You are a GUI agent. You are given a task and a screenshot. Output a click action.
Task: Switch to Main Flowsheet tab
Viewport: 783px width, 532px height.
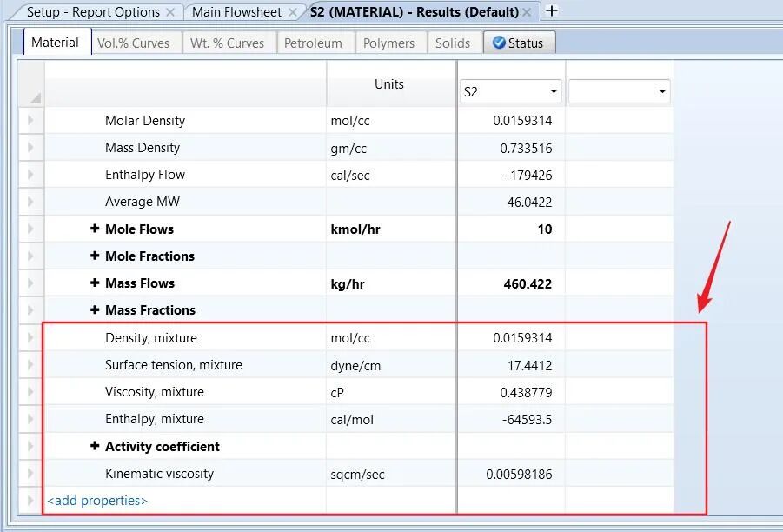(236, 12)
